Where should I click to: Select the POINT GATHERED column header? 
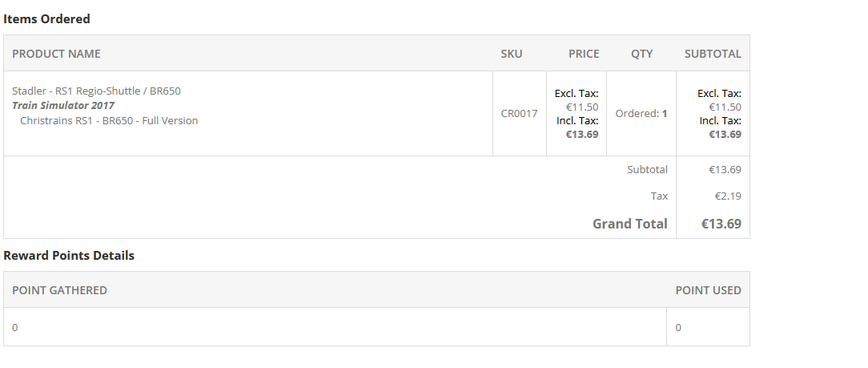(59, 290)
